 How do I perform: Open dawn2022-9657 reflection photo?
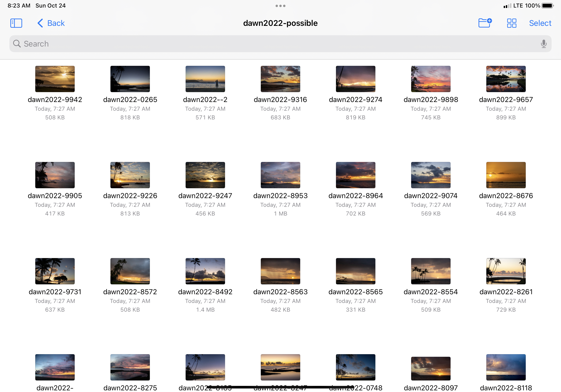506,79
